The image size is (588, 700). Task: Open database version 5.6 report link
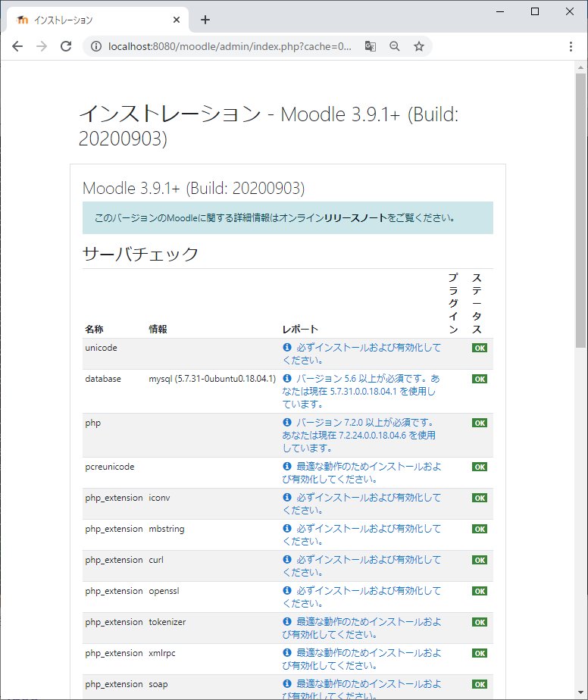point(361,391)
